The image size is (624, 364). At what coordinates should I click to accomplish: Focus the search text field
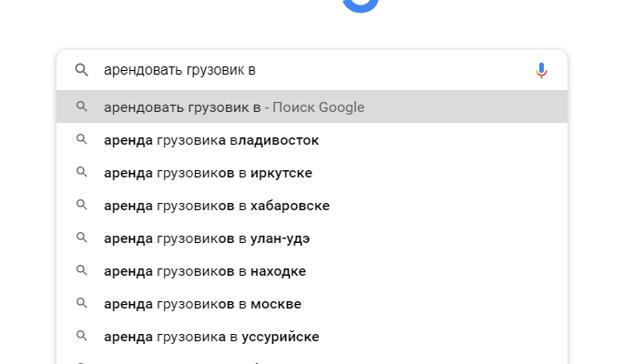pos(310,70)
